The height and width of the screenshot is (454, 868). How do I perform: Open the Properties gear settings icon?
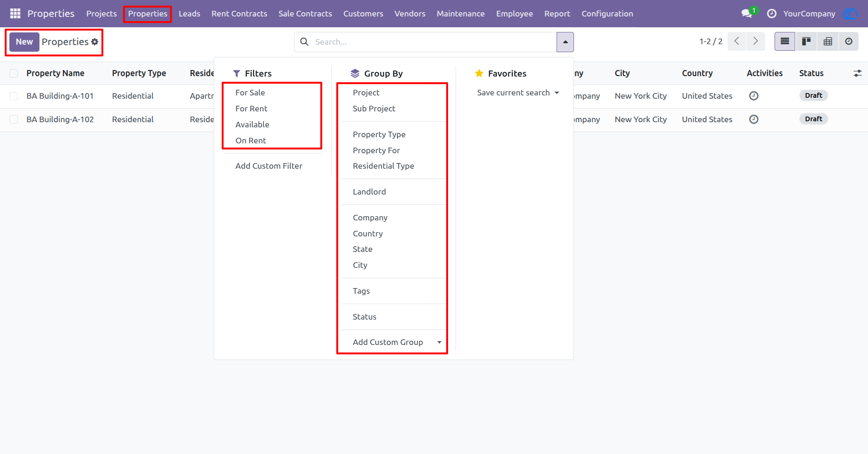pos(95,42)
